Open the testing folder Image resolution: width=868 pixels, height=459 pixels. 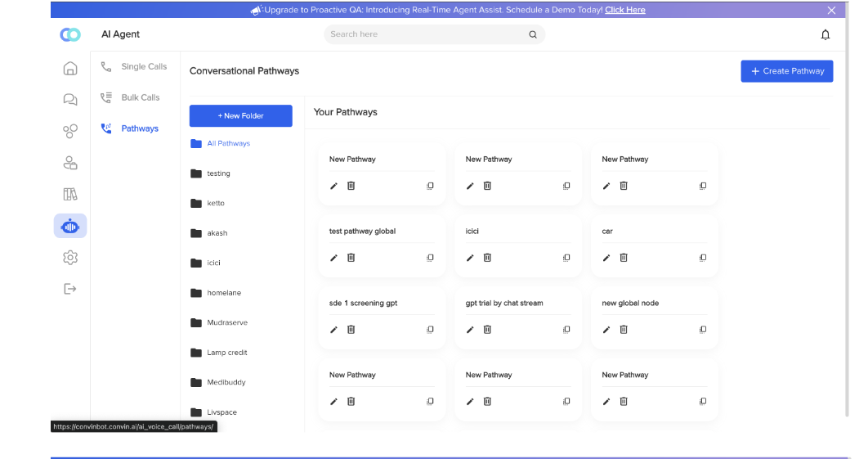[210, 173]
